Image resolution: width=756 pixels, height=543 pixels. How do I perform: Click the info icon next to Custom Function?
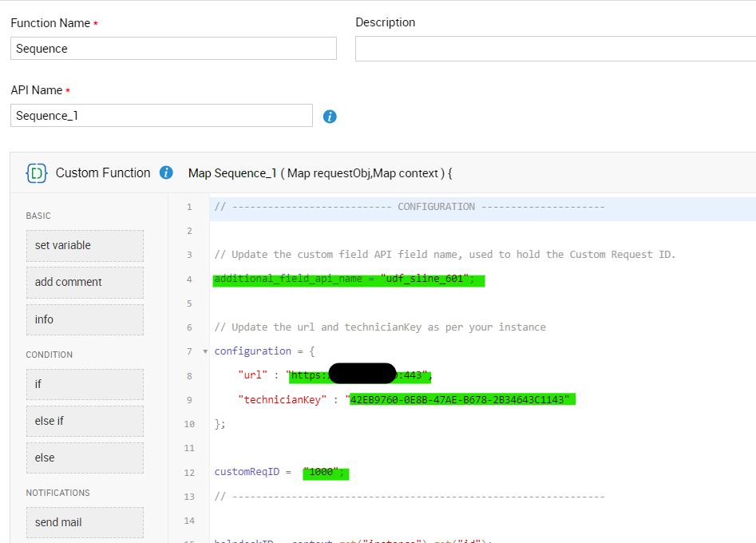(166, 172)
